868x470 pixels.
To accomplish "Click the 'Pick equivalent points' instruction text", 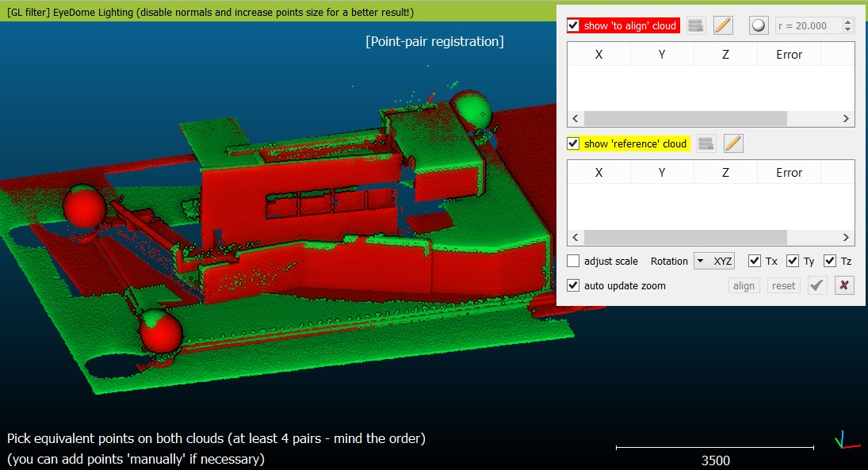I will pyautogui.click(x=216, y=438).
